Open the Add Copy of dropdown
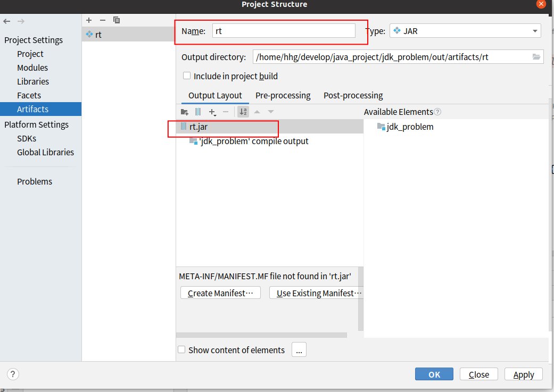Screen dimensions: 554x392 tap(212, 112)
